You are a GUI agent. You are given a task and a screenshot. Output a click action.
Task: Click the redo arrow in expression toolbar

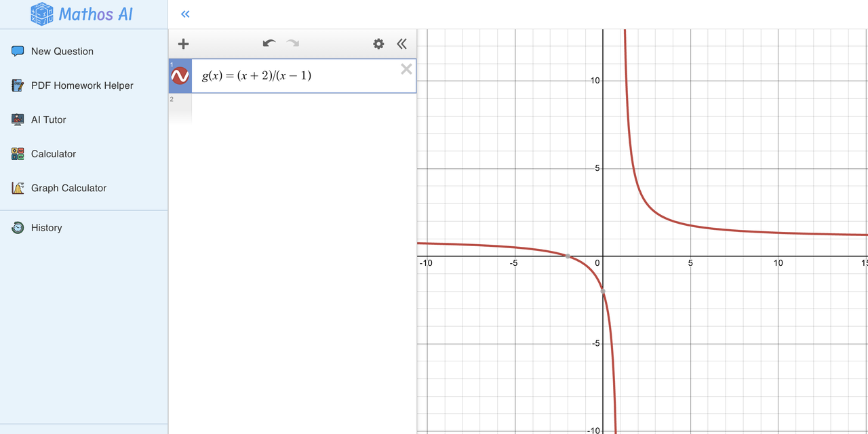292,43
